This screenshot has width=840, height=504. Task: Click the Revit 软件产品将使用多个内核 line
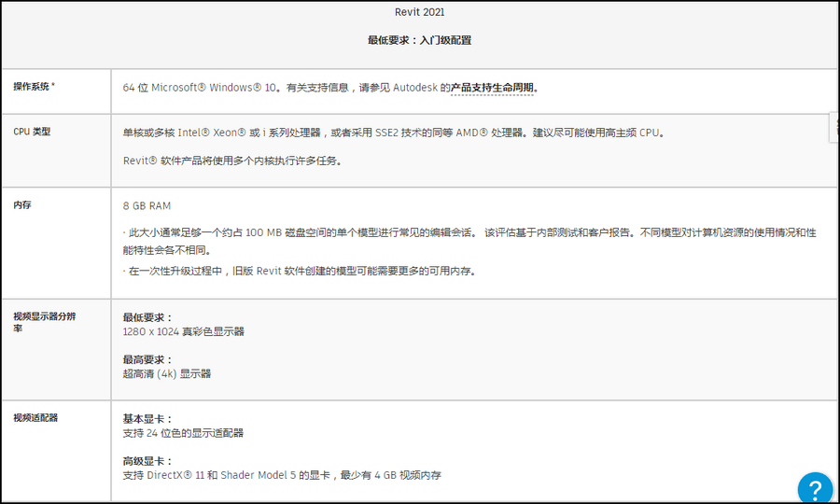coord(232,161)
